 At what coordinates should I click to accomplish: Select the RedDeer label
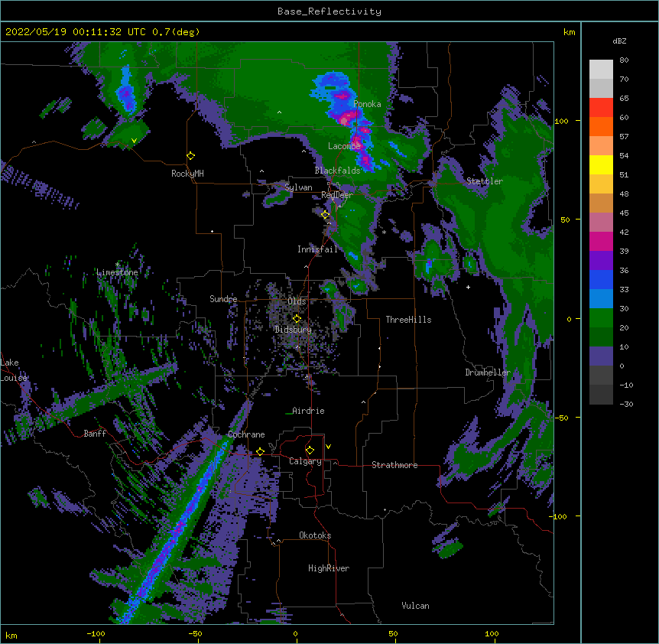(337, 195)
